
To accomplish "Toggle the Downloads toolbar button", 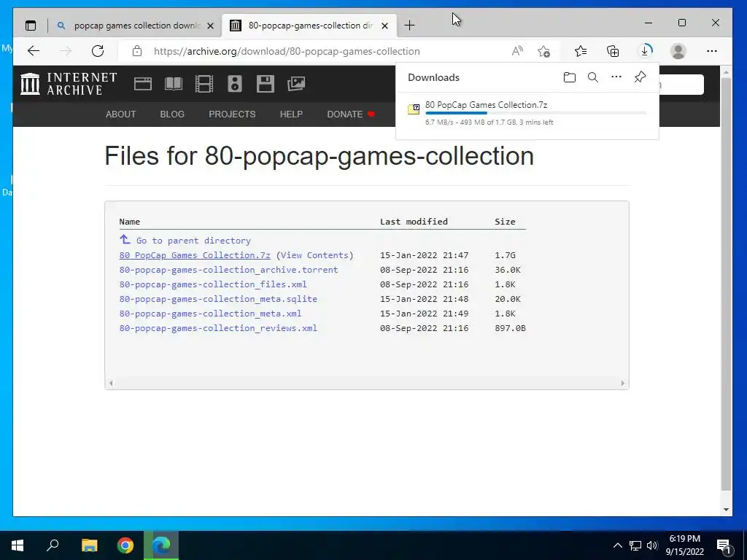I will pyautogui.click(x=645, y=51).
